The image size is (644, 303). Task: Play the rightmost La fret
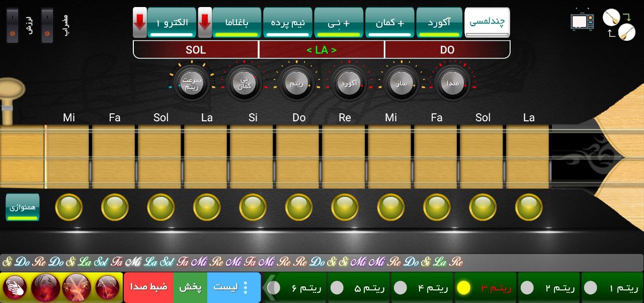(528, 157)
